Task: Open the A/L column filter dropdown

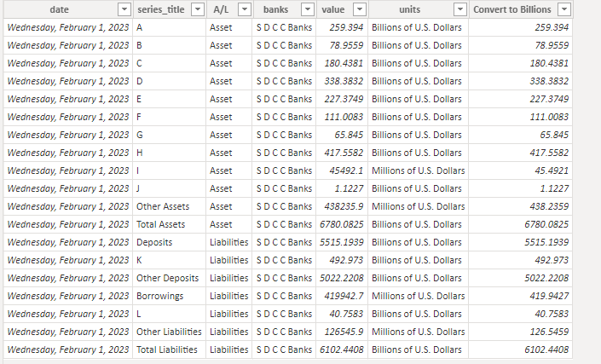Action: pos(245,9)
